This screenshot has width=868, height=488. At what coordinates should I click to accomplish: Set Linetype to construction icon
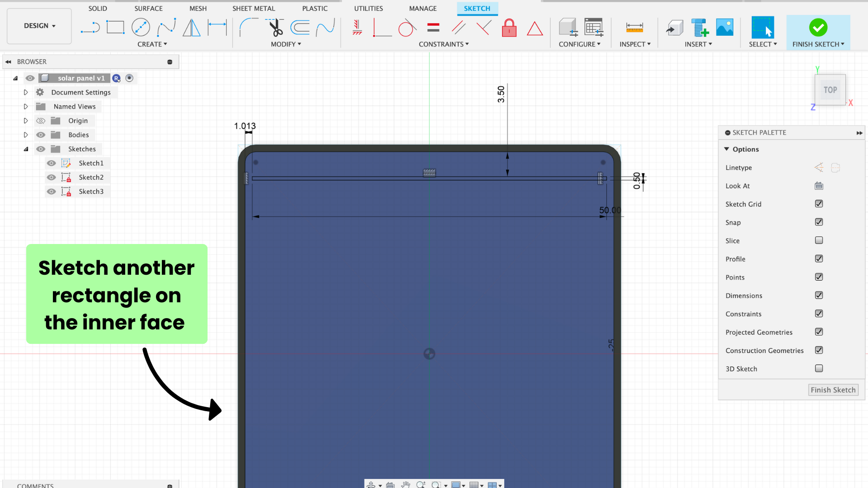[819, 168]
